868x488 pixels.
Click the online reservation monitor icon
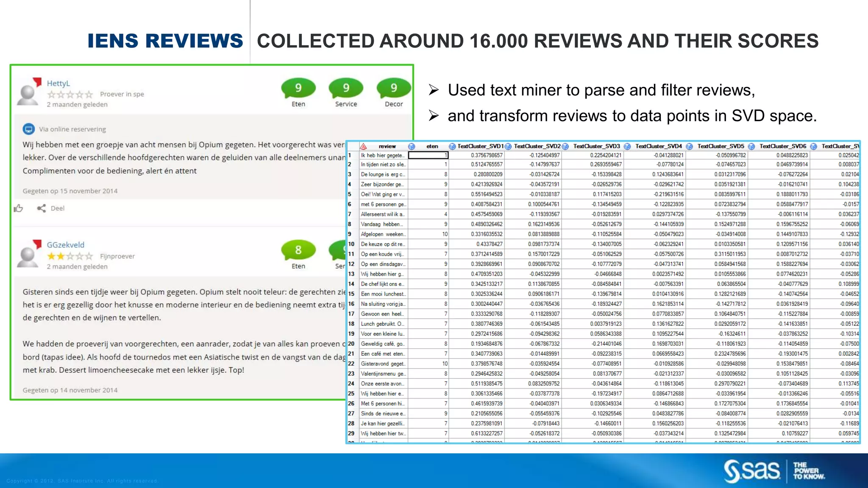[28, 129]
